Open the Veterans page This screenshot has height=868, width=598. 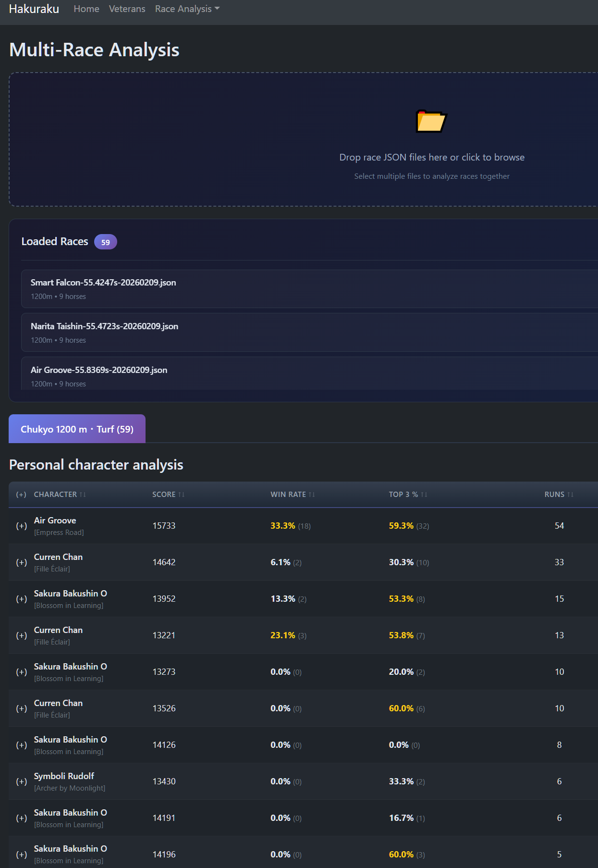click(127, 9)
